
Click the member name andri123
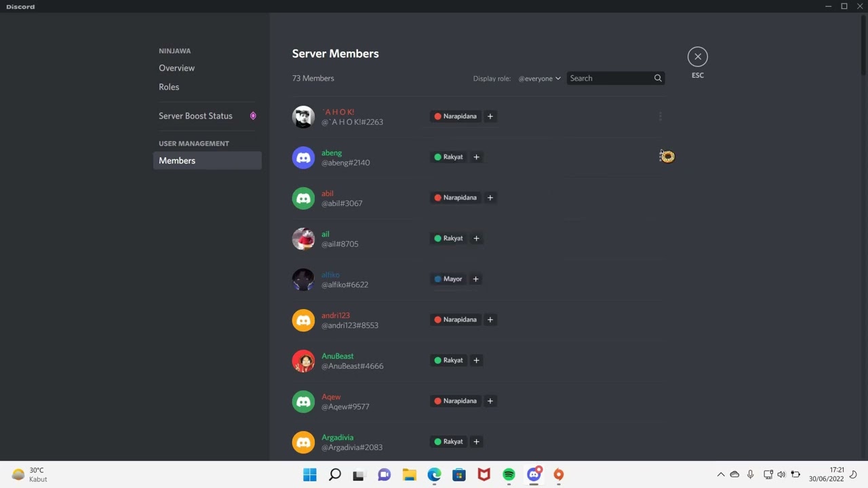(x=336, y=316)
